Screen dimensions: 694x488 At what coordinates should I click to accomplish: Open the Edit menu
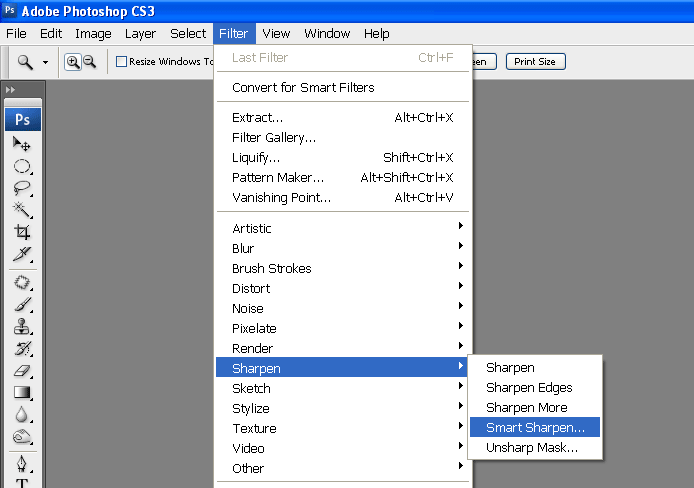point(51,34)
